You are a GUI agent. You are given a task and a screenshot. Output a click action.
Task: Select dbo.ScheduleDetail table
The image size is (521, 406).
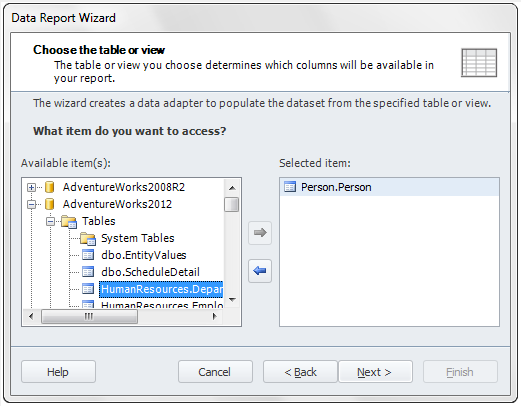150,272
